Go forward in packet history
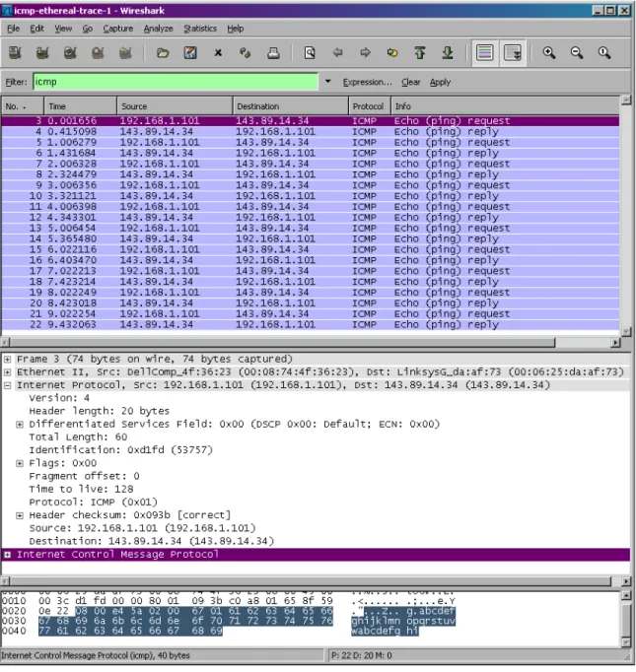Viewport: 636px width, 672px height. (365, 52)
